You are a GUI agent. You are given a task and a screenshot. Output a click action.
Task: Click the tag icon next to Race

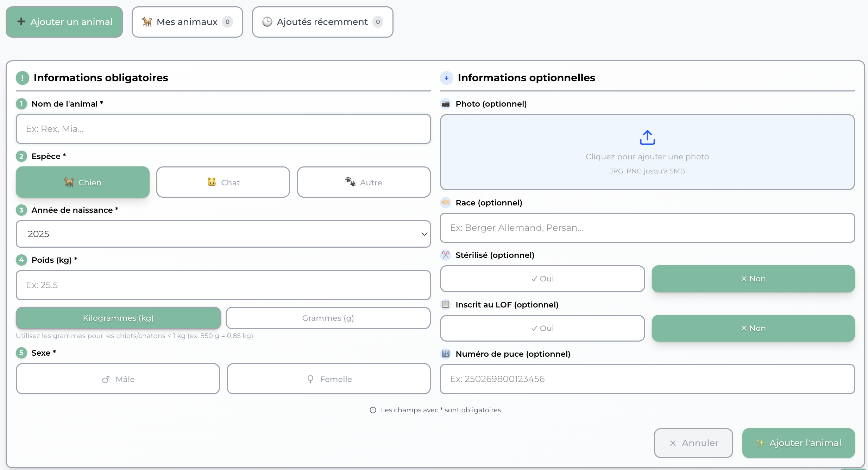(x=446, y=202)
